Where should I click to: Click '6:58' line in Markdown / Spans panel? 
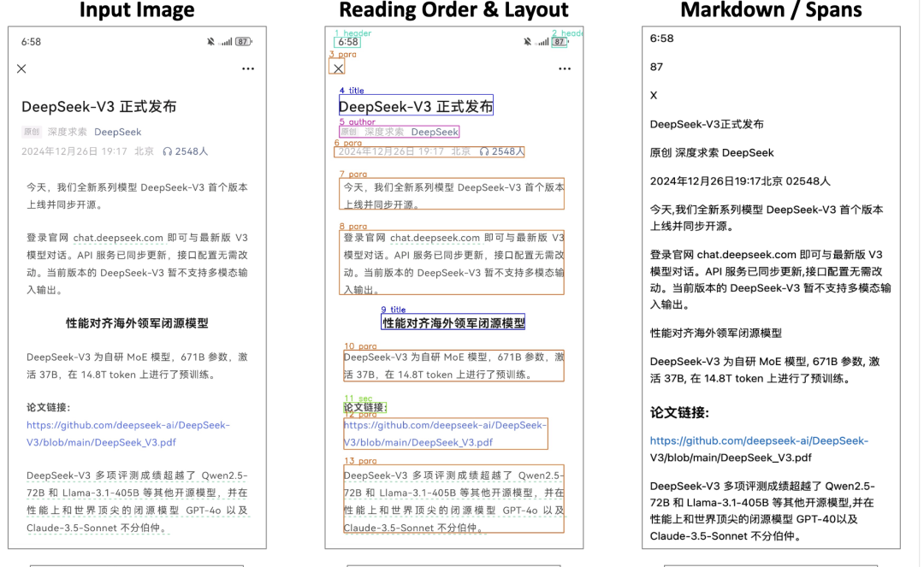(x=661, y=38)
